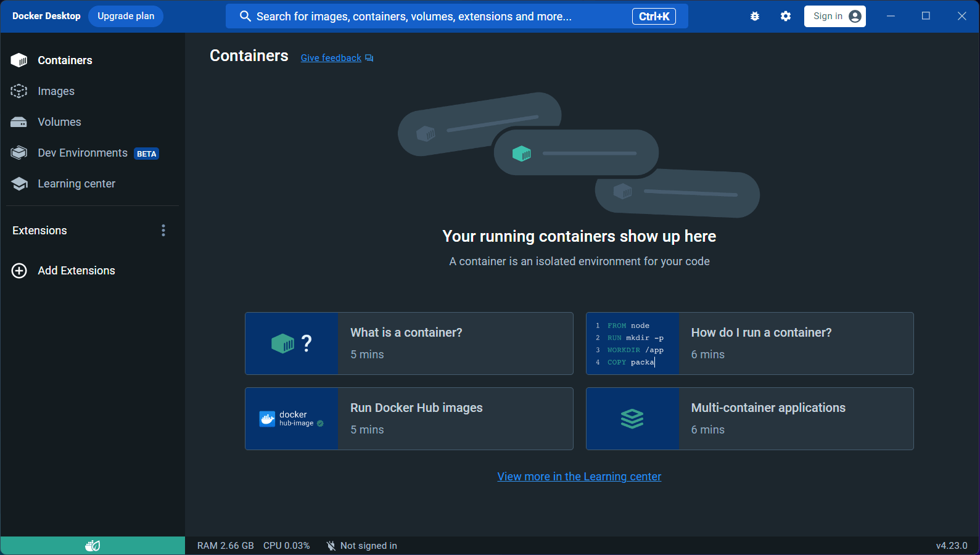Open the 'How do I run a container?' title
Viewport: 980px width, 555px height.
761,332
